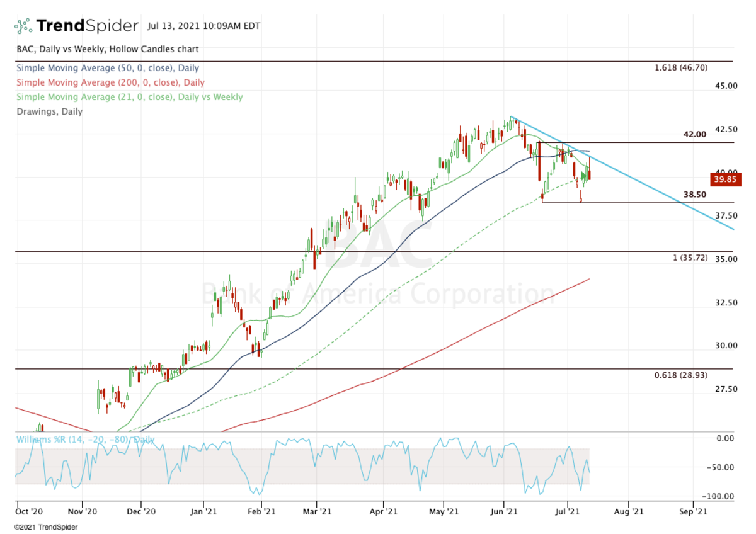Screen dimensions: 756x534
Task: Click the Aug '21 date axis label
Action: (x=629, y=512)
